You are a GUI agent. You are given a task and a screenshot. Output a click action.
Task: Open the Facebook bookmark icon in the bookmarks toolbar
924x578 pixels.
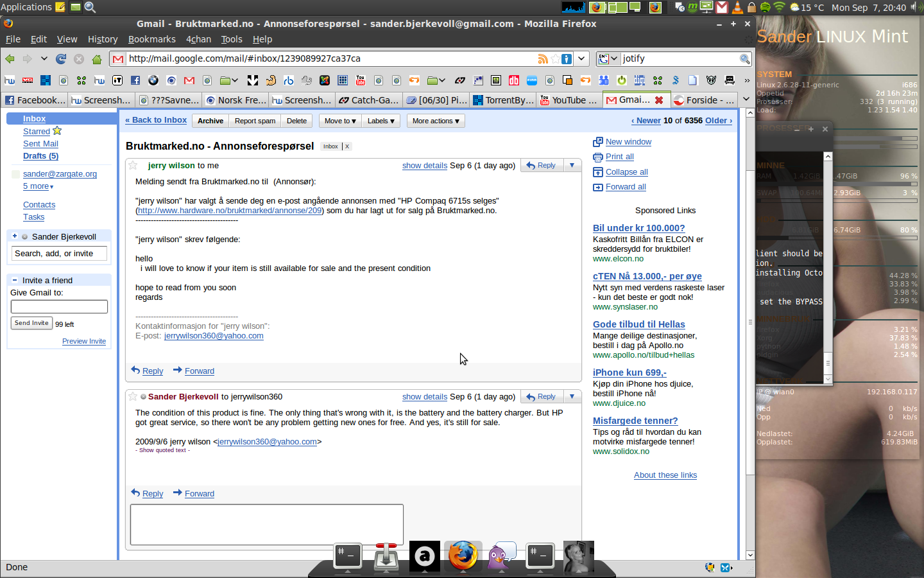135,80
